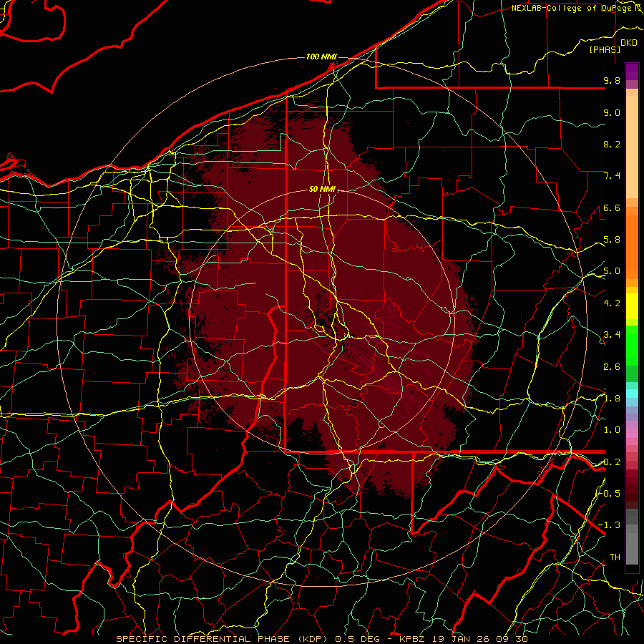Click the 8.2 value on color scale
Viewport: 644px width, 644px height.
612,144
